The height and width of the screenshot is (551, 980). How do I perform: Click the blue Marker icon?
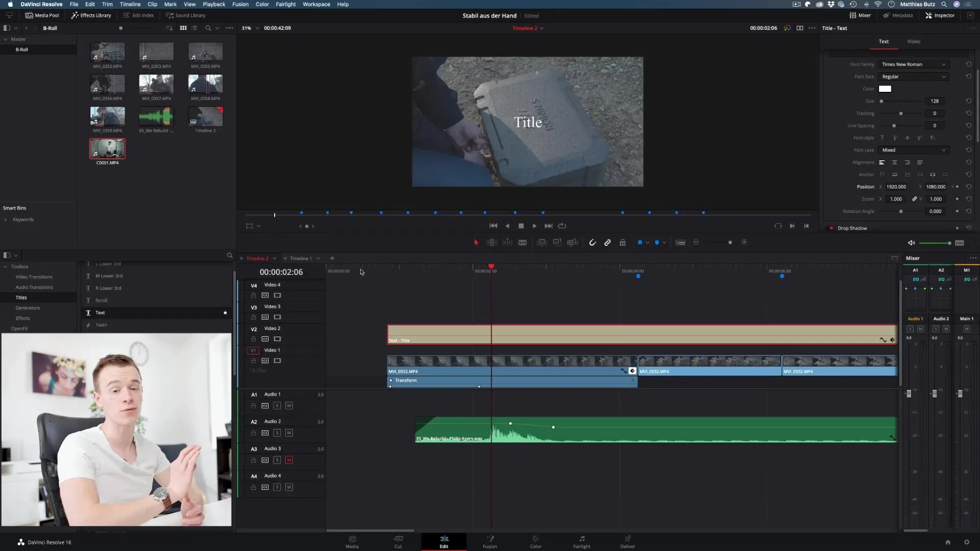(x=657, y=243)
